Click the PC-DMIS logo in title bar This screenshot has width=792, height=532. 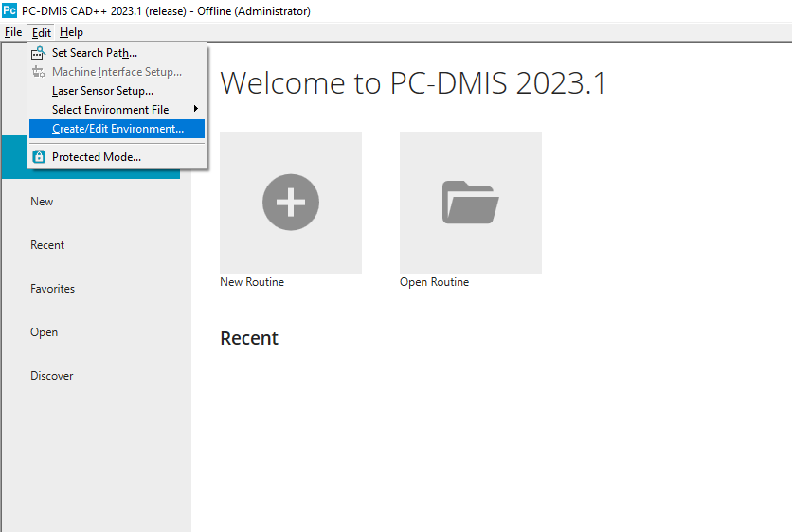click(9, 11)
